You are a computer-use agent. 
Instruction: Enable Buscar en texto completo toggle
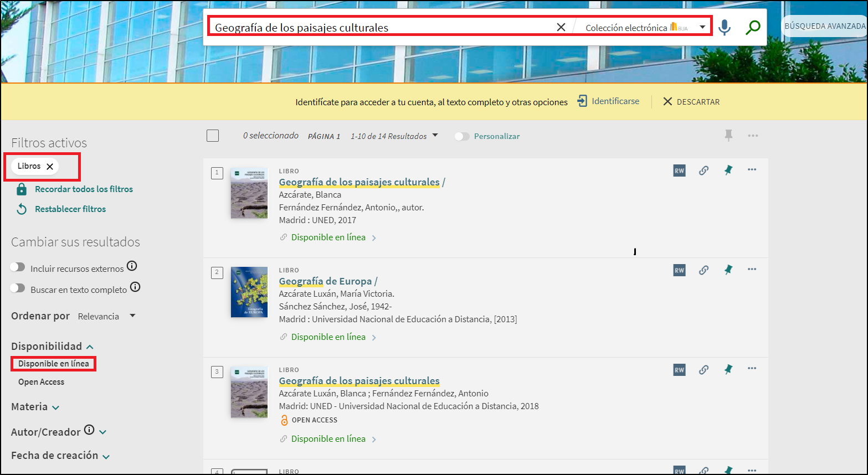coord(18,288)
